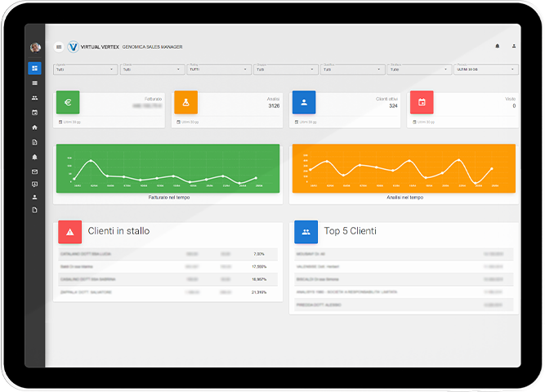The image size is (545, 392).
Task: Click the red warning Clienti in stallo icon
Action: (69, 233)
